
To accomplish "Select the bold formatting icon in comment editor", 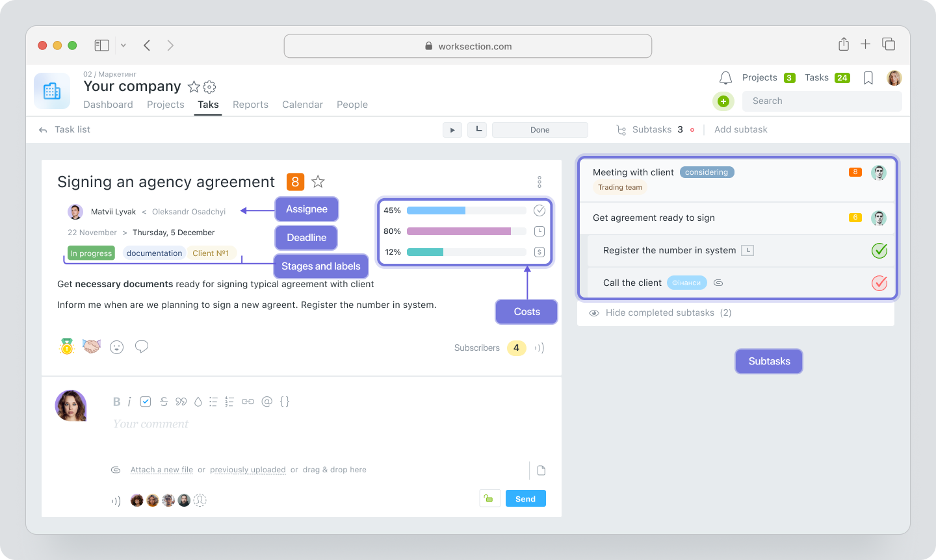I will click(x=118, y=401).
